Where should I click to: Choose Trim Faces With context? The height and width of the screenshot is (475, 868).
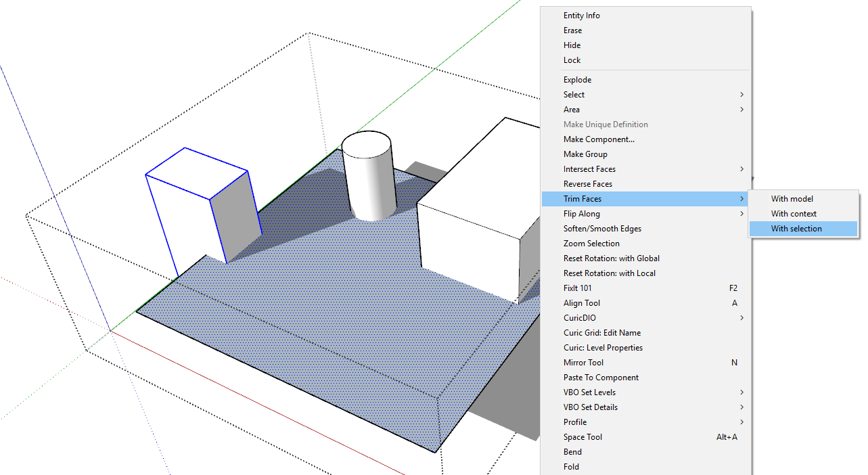click(794, 214)
